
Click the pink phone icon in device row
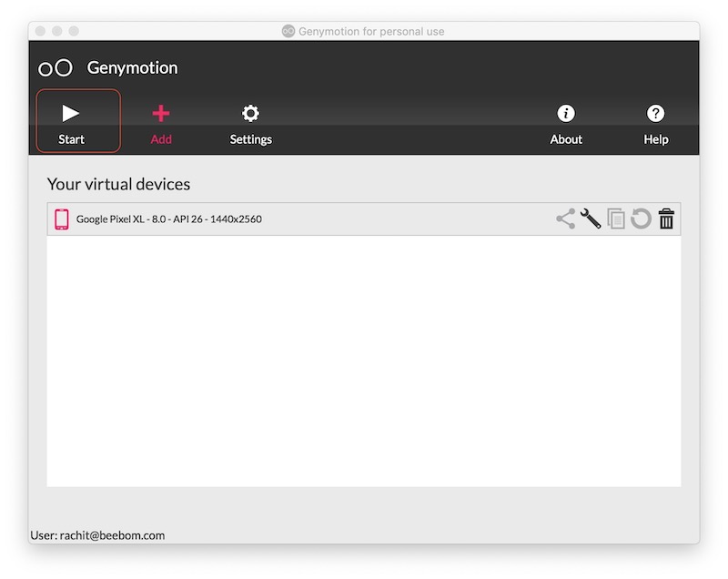[62, 219]
